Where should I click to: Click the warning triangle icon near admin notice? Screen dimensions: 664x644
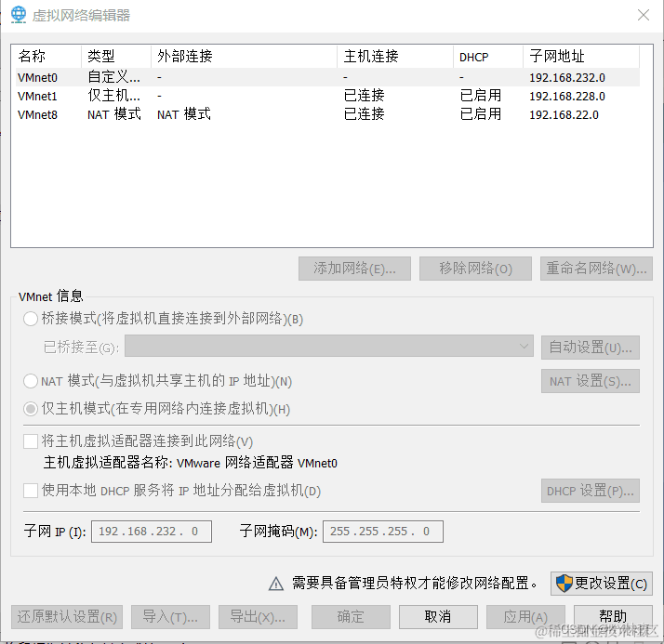(276, 584)
